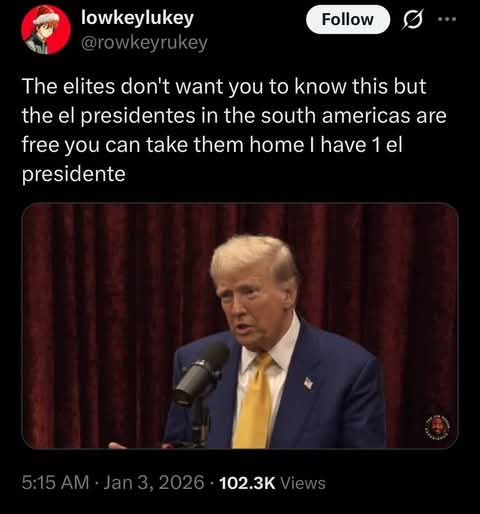Click the Views label
This screenshot has width=480, height=514.
303,483
